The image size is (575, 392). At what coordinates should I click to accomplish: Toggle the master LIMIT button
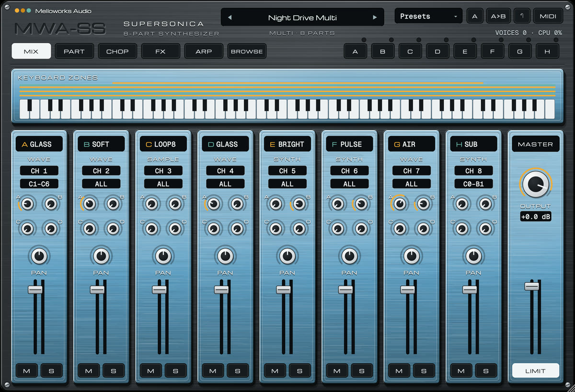[x=535, y=370]
